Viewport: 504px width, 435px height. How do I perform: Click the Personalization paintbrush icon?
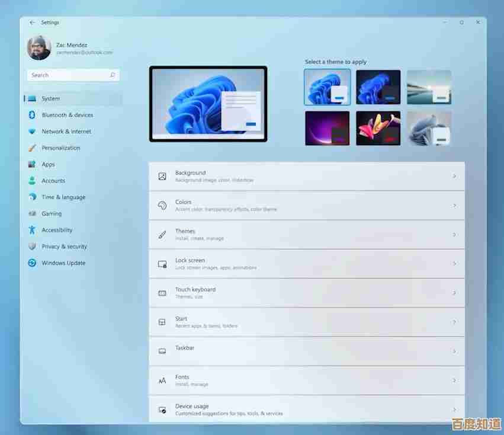[32, 148]
